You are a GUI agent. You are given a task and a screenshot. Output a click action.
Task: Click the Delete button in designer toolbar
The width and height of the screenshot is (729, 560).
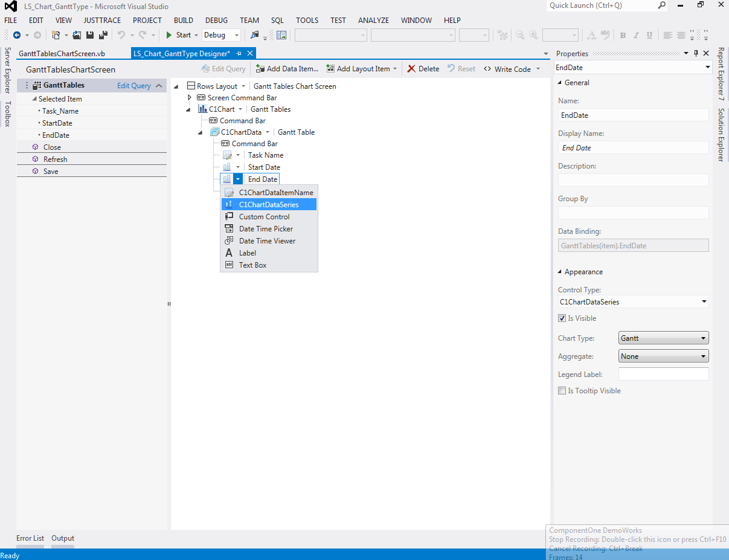(423, 69)
